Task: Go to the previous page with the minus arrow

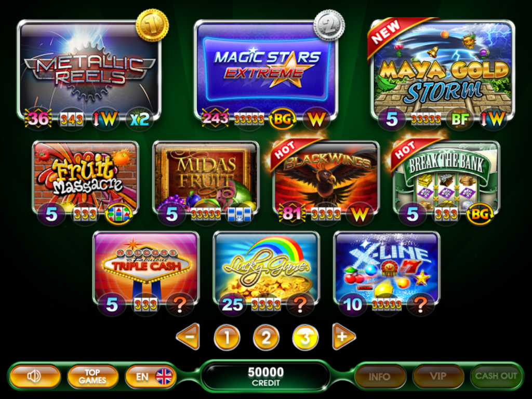Action: (188, 337)
